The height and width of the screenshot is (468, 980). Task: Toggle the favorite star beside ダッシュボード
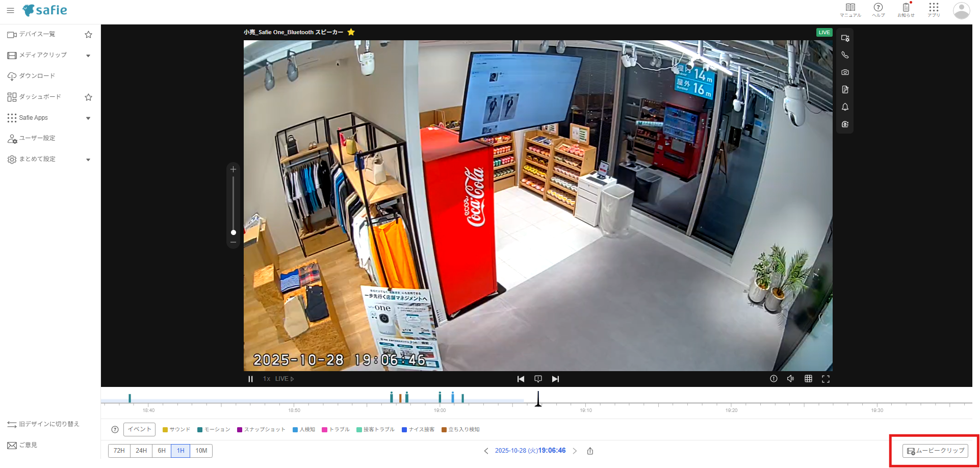tap(88, 97)
